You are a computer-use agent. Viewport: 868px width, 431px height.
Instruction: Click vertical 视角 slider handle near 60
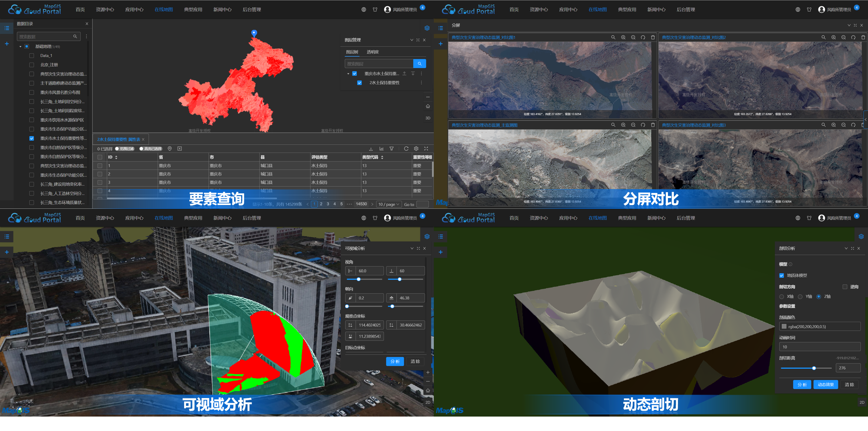[399, 279]
